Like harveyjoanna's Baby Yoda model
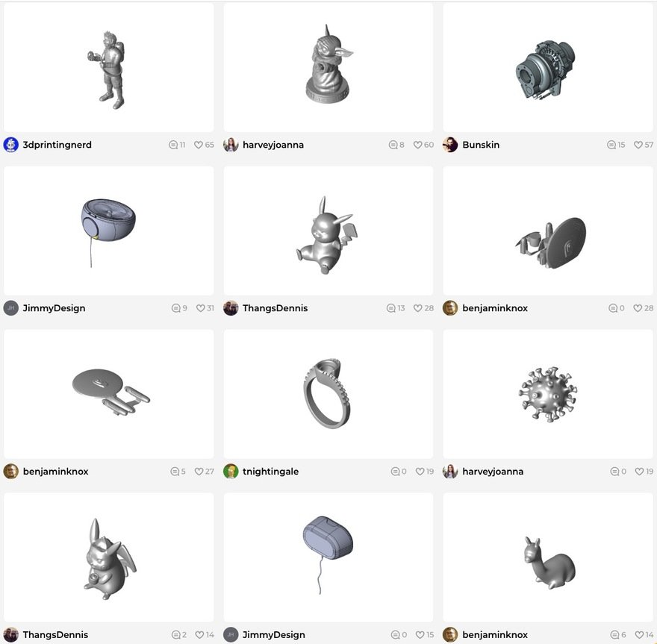Image resolution: width=657 pixels, height=644 pixels. [418, 145]
